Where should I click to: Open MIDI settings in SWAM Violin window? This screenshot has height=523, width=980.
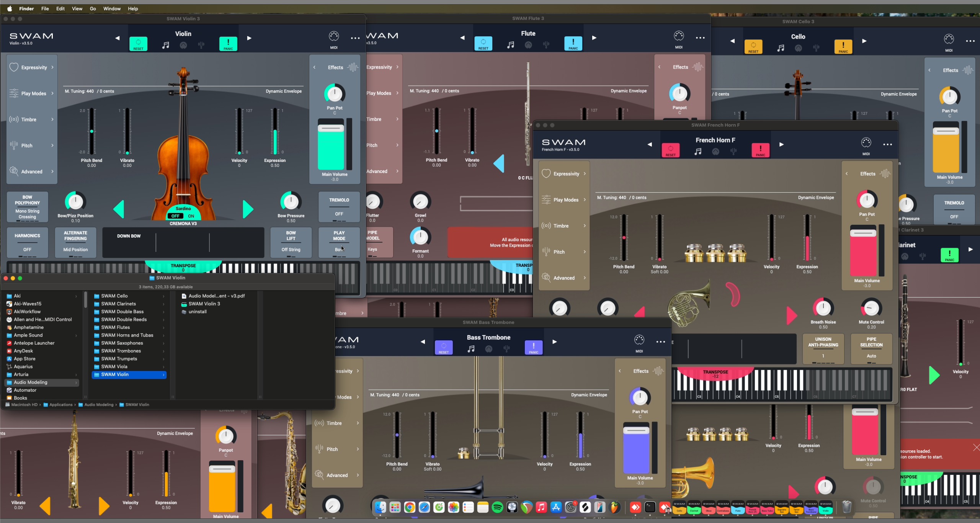click(x=334, y=39)
